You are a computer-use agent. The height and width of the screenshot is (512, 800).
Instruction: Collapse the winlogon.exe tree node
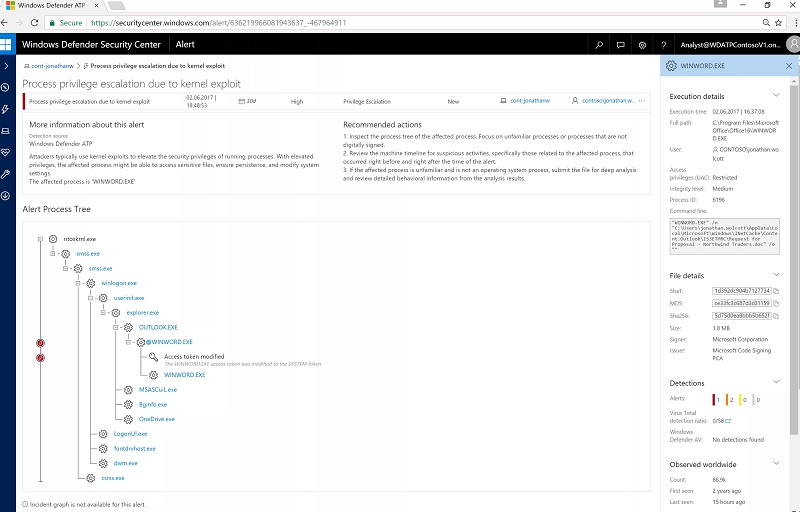pyautogui.click(x=78, y=283)
